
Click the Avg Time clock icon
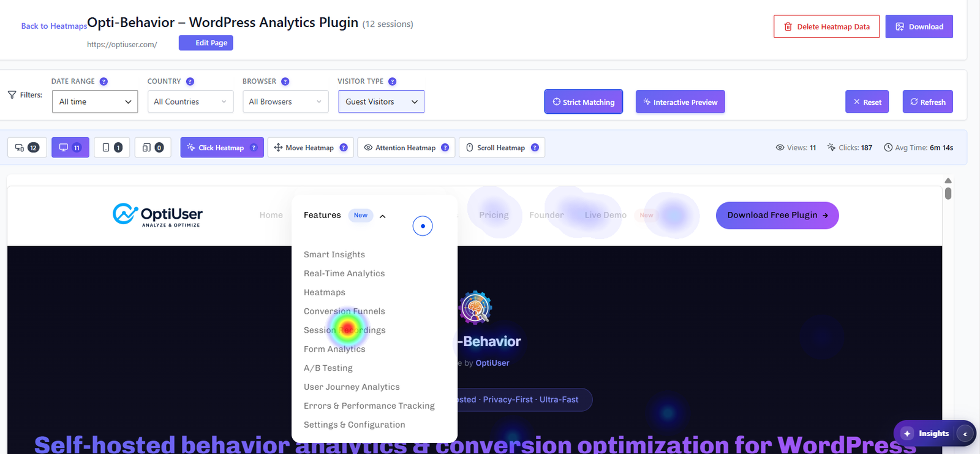[888, 148]
